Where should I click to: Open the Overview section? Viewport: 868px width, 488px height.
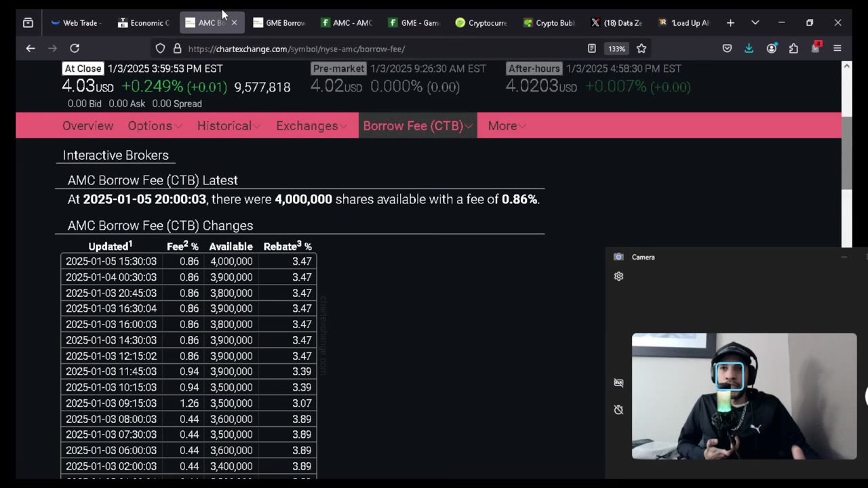87,126
